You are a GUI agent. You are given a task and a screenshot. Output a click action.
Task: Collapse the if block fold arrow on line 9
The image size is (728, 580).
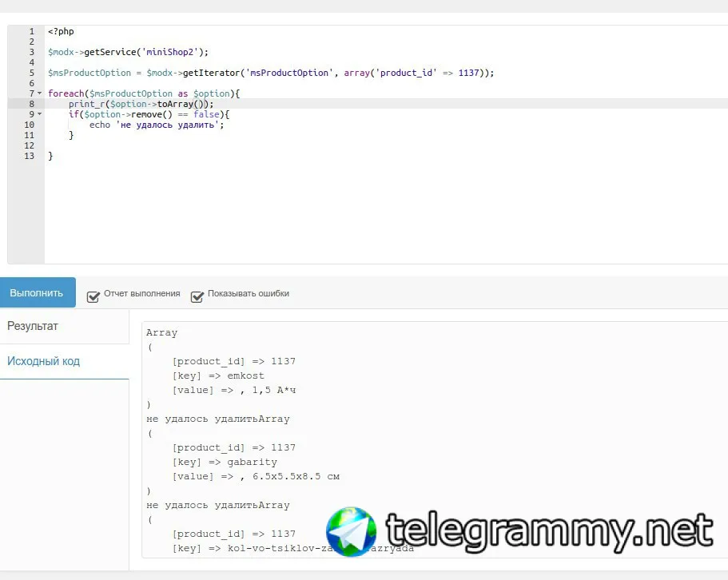pos(40,114)
